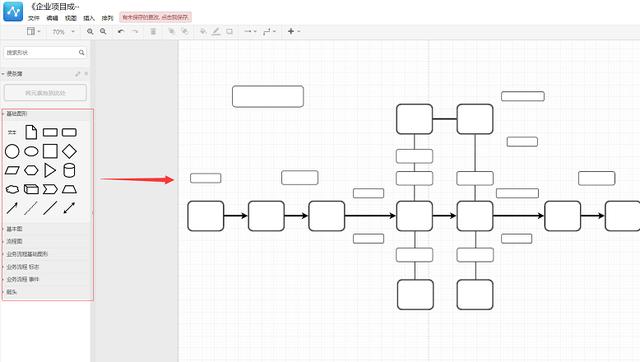Screen dimensions: 640x362
Task: Collapse the 基础图形 shape section
Action: coord(16,113)
